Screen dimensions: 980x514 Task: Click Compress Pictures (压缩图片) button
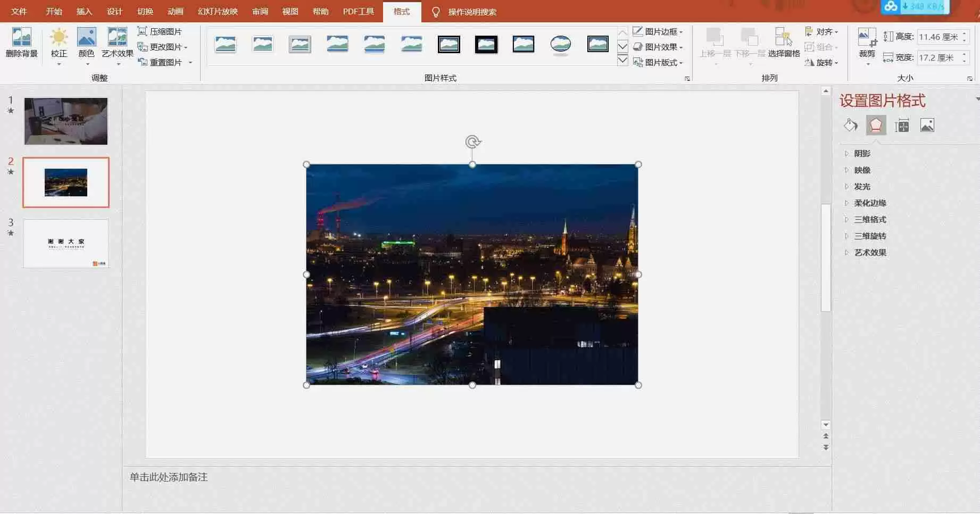coord(160,32)
